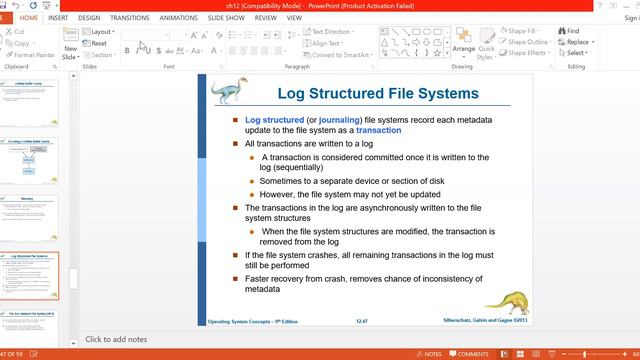This screenshot has width=640, height=360.
Task: Switch to the SLIDE SHOW ribbon tab
Action: pyautogui.click(x=226, y=18)
